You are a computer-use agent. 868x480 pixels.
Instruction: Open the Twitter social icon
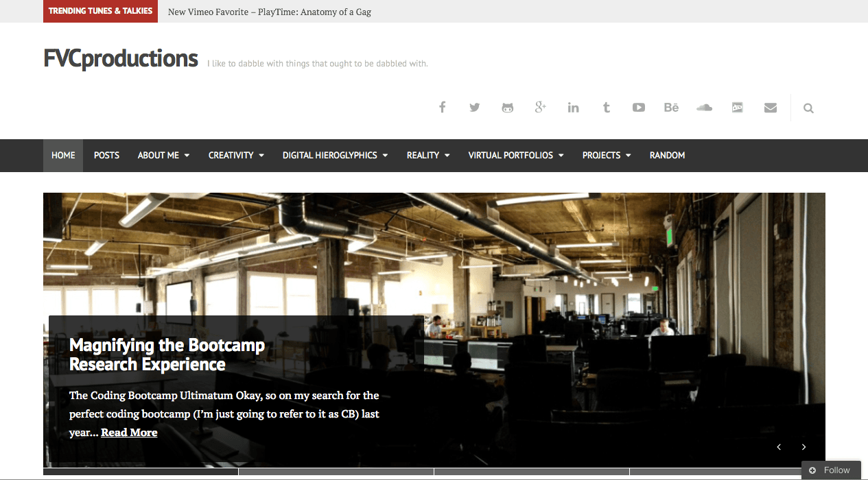(x=474, y=107)
